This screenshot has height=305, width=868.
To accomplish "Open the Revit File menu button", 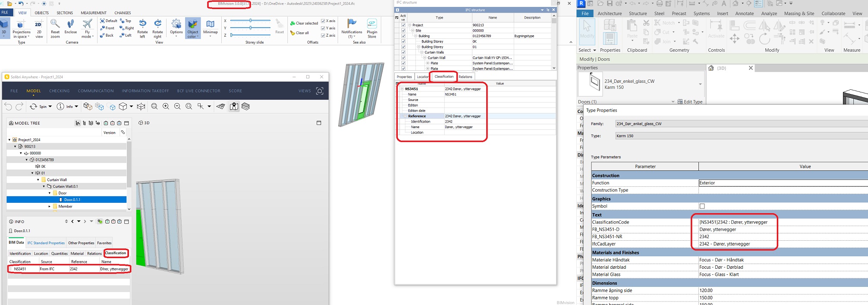I will tap(585, 13).
